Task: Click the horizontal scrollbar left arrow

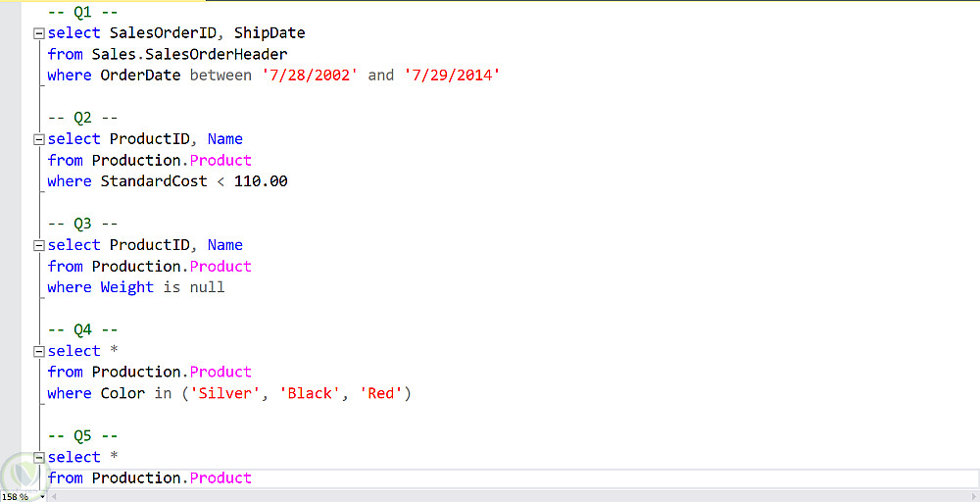Action: (54, 497)
